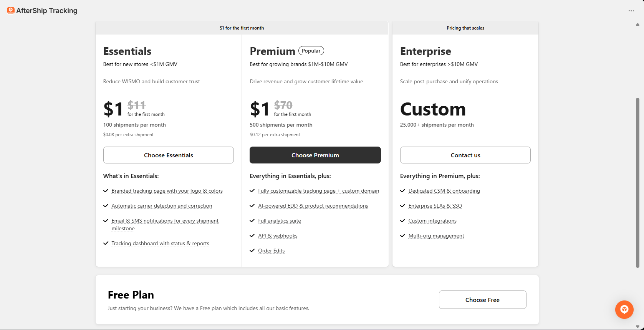Click 'Reduce WISMO and build customer trust'
The height and width of the screenshot is (330, 644).
point(151,81)
